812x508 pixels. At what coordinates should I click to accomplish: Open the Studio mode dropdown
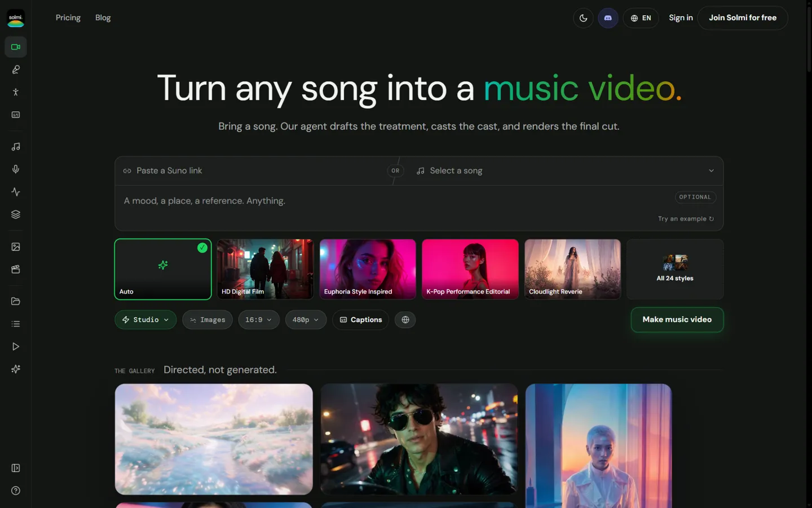pyautogui.click(x=145, y=320)
